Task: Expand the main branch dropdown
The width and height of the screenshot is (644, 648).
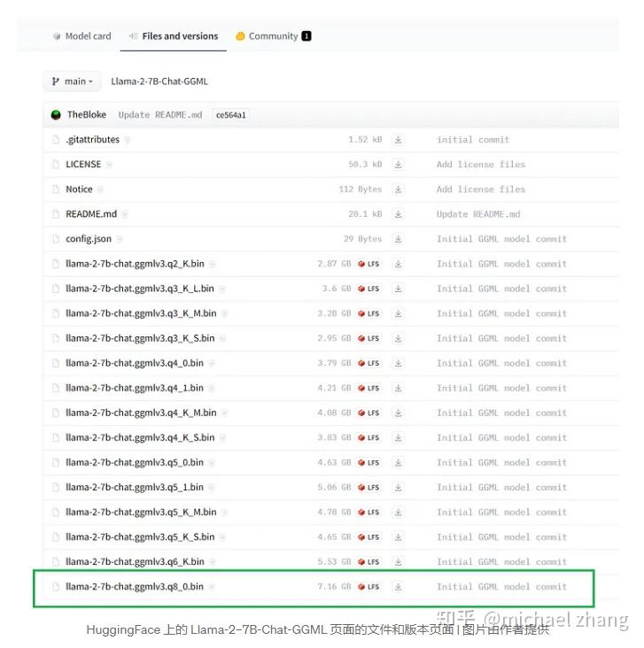Action: coord(72,81)
